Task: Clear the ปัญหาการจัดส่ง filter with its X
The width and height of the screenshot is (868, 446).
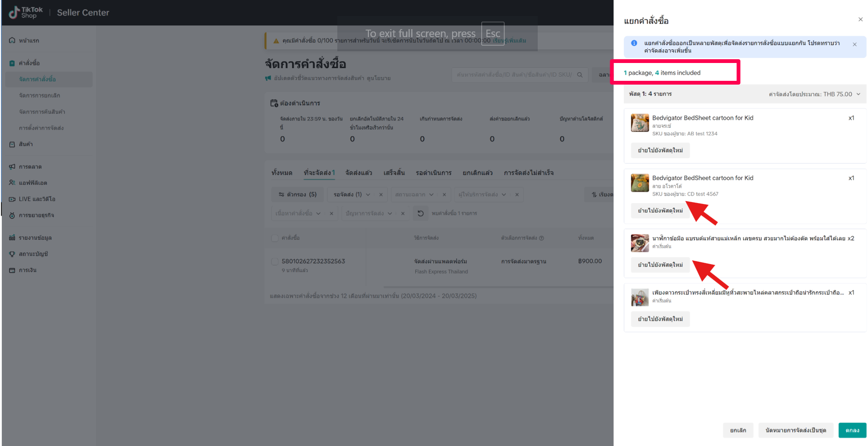Action: tap(403, 213)
